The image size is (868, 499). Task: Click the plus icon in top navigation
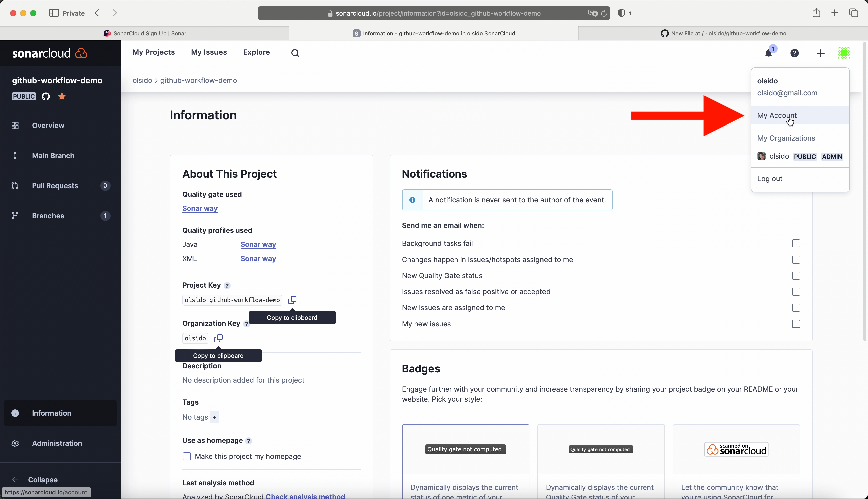(x=820, y=53)
